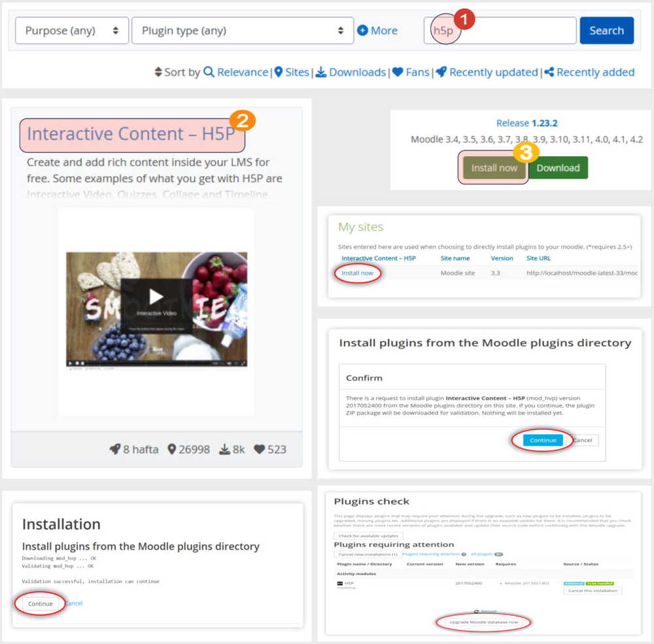Play the Interactive Video thumbnail
Viewport: 654px width, 644px height.
coord(156,297)
